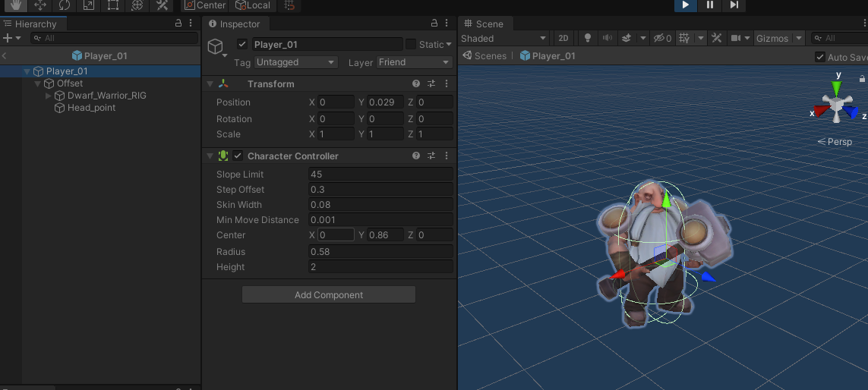Click the Pause button
The image size is (868, 390).
(710, 5)
